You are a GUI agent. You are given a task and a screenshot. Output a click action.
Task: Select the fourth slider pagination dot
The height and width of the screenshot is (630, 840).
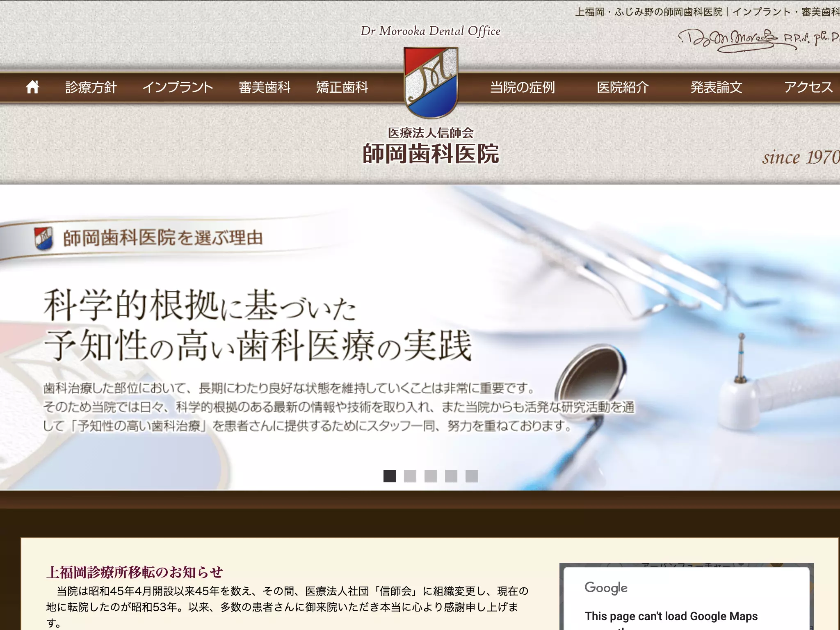tap(451, 476)
